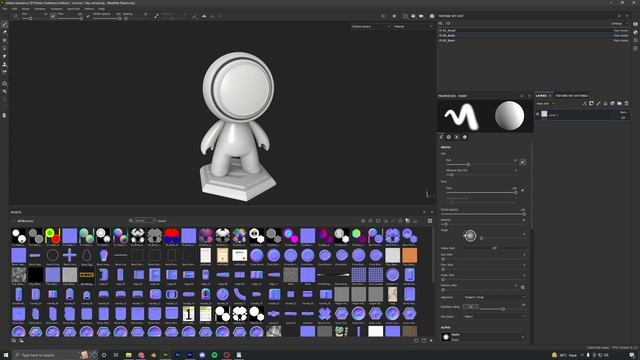
Task: Select 01_Head texture set row
Action: click(x=533, y=31)
